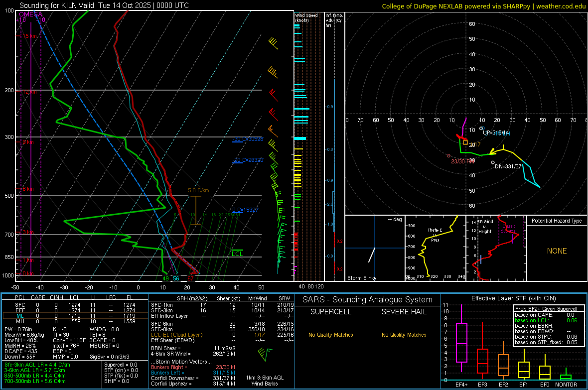The image size is (588, 390).
Task: Click the Classic Supercell label
Action: tap(509, 229)
